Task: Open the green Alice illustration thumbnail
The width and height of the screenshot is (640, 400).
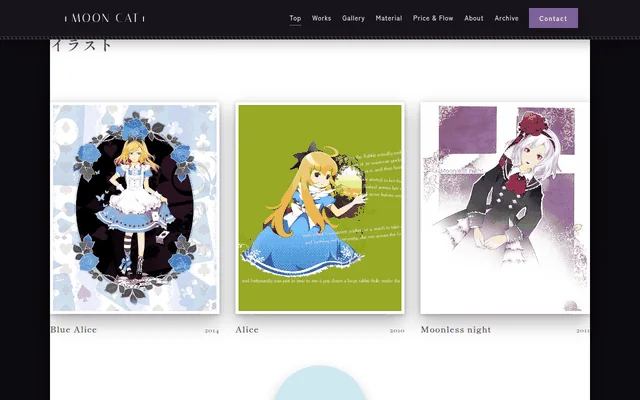Action: tap(320, 208)
